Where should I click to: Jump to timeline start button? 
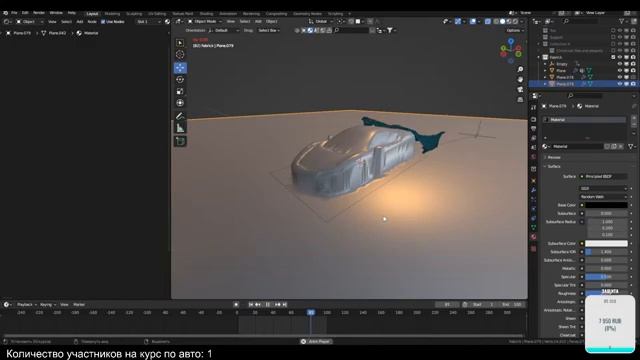pyautogui.click(x=251, y=304)
